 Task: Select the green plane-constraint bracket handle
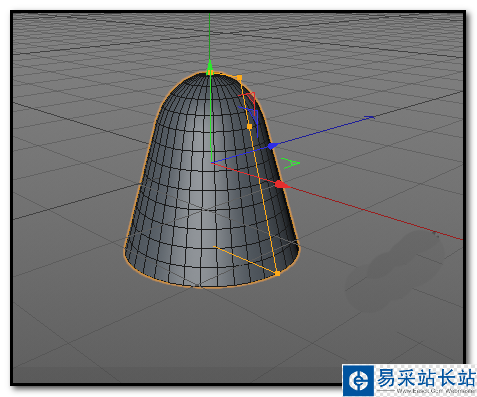[290, 163]
